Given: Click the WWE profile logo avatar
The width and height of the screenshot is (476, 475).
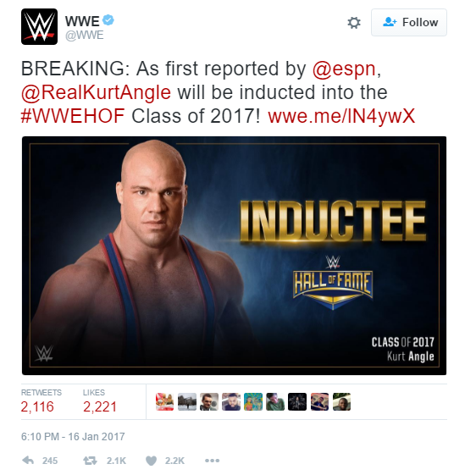Looking at the screenshot, I should (39, 27).
